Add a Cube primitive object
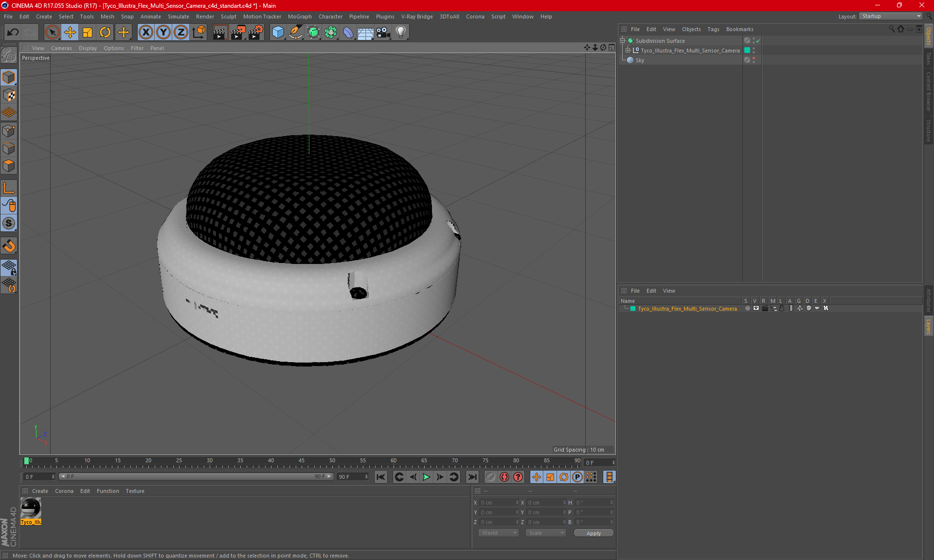The width and height of the screenshot is (934, 560). [278, 33]
